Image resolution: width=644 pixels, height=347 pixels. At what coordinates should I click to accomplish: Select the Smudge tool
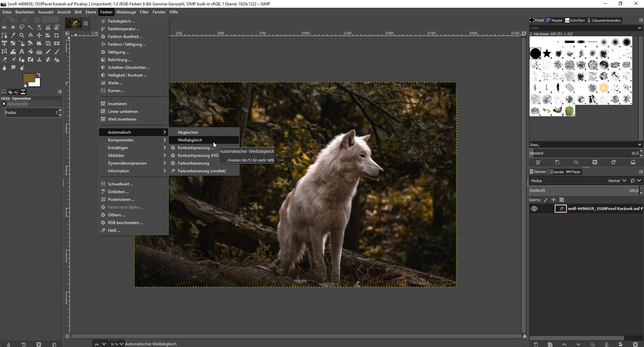[x=13, y=68]
